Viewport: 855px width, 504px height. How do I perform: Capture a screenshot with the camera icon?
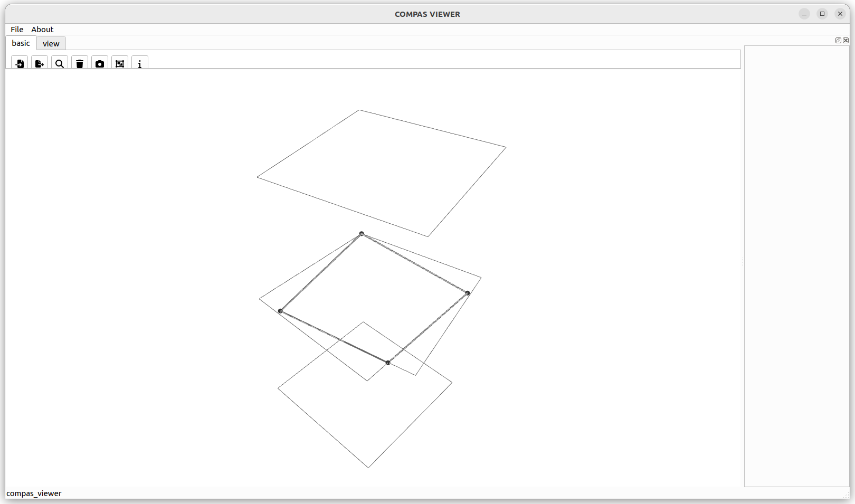[100, 63]
